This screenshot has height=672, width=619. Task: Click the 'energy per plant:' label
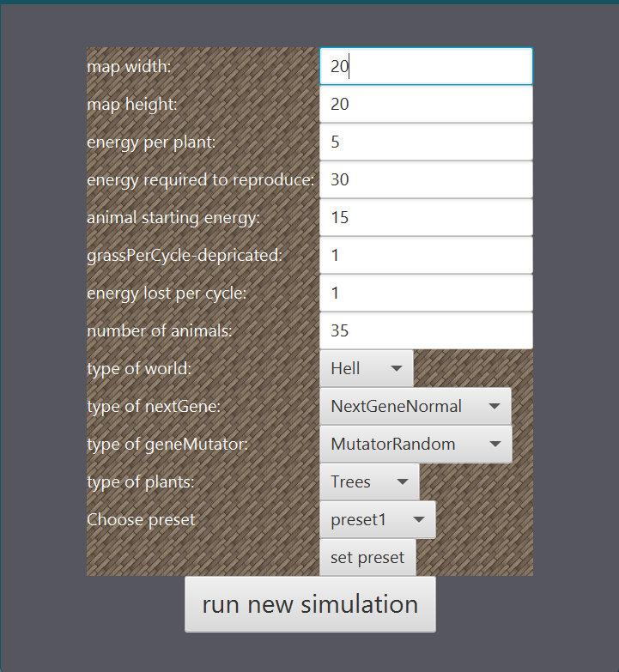[151, 142]
